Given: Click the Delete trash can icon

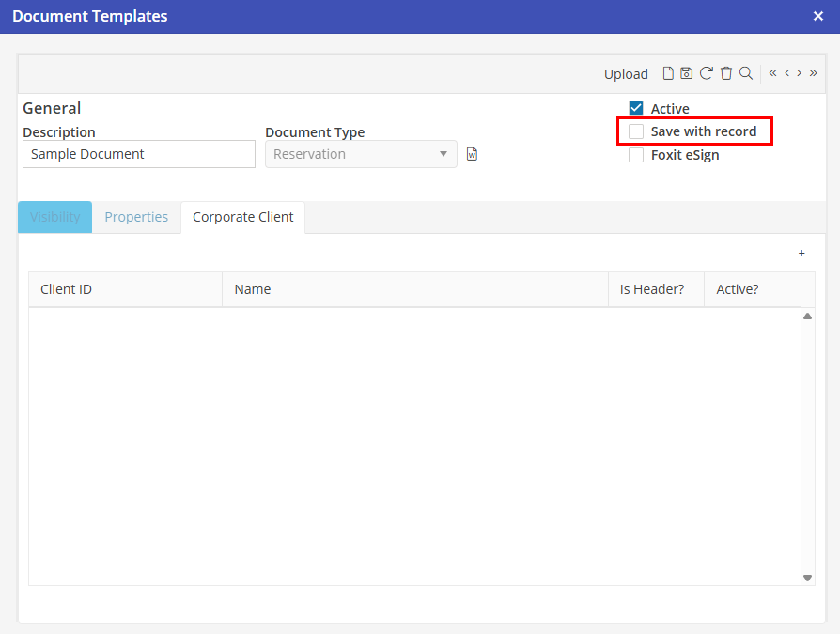Looking at the screenshot, I should click(725, 73).
